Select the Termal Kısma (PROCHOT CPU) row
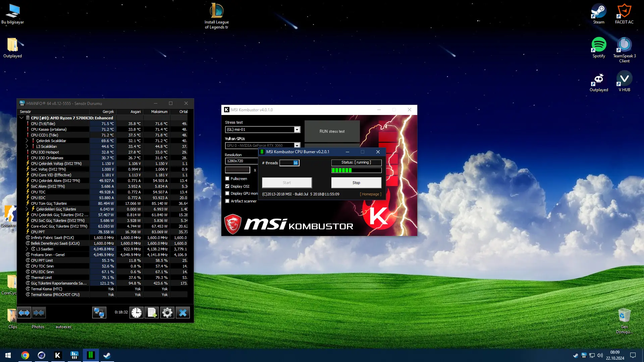The height and width of the screenshot is (362, 644). (x=102, y=295)
